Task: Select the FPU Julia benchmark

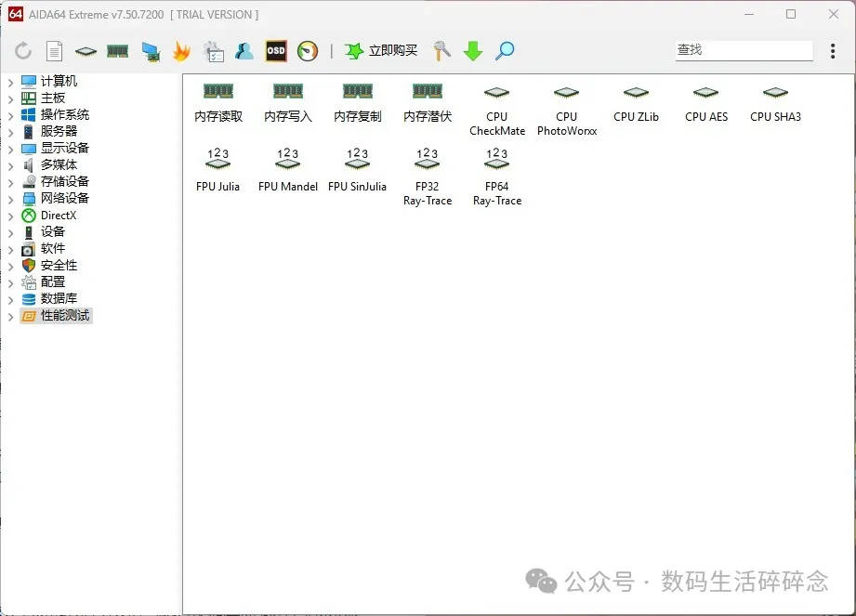Action: point(217,170)
